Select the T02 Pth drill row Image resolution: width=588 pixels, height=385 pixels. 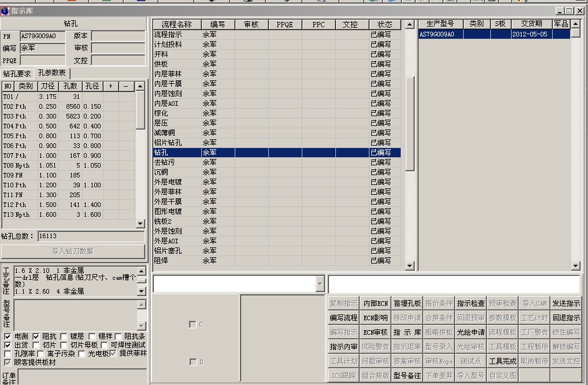click(x=68, y=106)
